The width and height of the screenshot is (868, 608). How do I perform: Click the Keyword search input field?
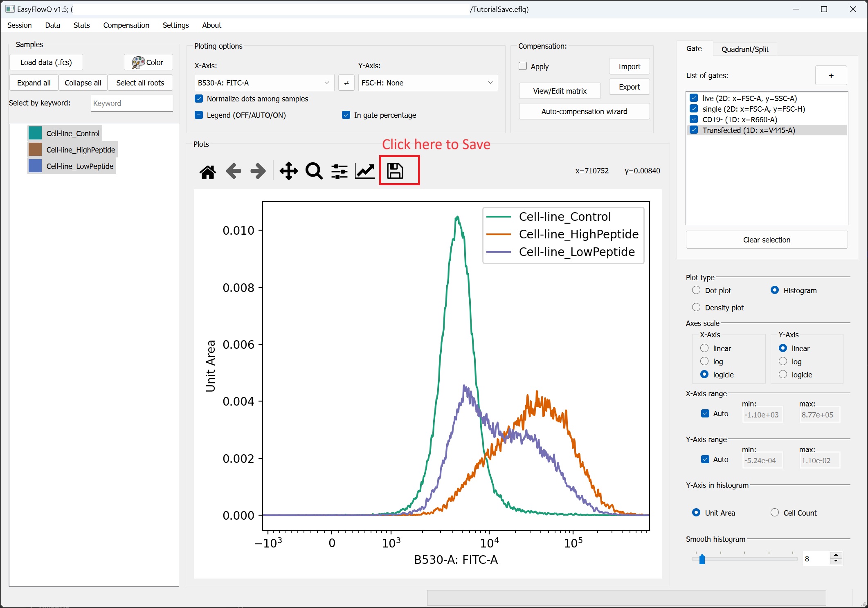pyautogui.click(x=132, y=103)
